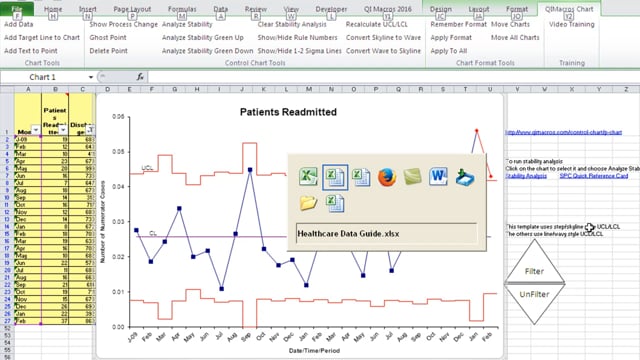Click Ghost Point command

(x=108, y=38)
